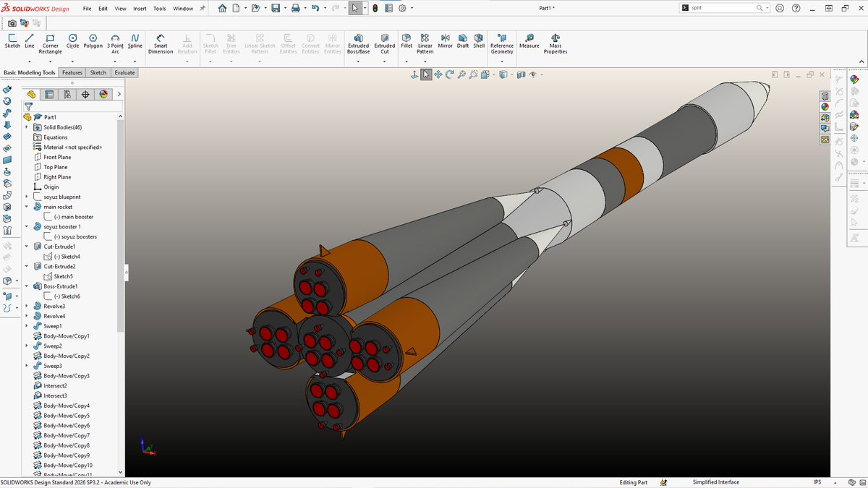Show the DimXpertManager tab icon

point(85,94)
